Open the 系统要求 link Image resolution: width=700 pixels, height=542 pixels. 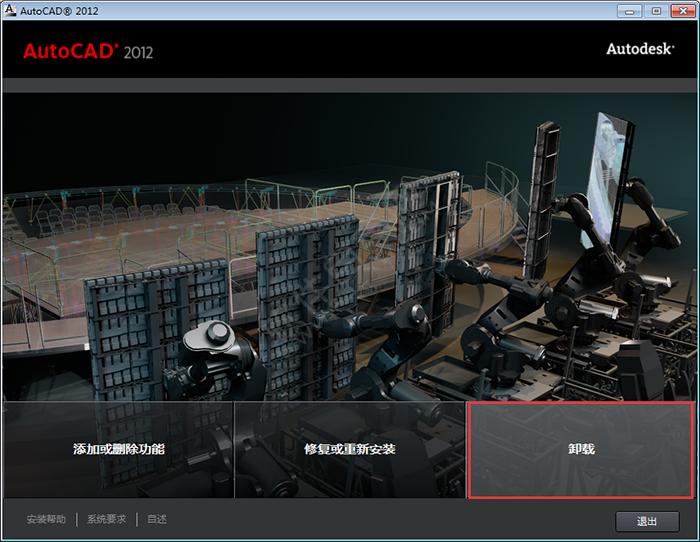[107, 519]
